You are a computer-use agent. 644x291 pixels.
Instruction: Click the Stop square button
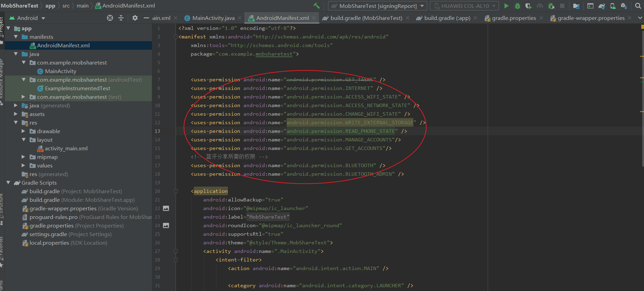click(562, 6)
